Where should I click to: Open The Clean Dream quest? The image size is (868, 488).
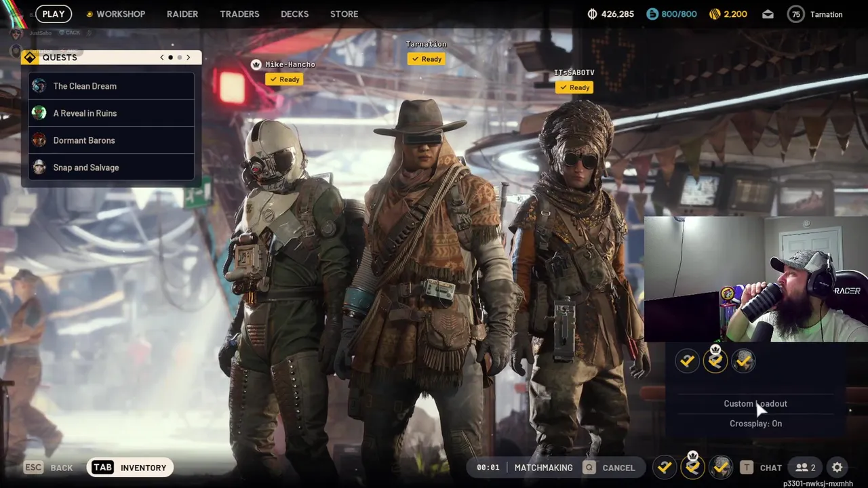111,86
